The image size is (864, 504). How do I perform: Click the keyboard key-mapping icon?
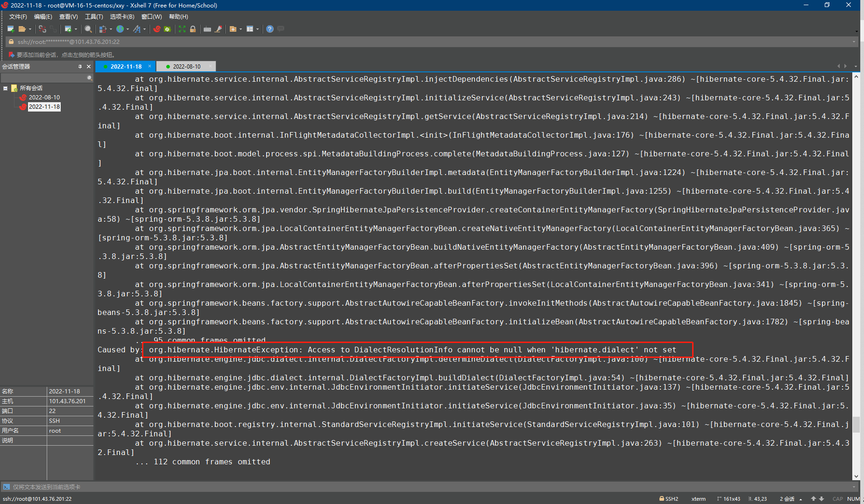pyautogui.click(x=207, y=29)
